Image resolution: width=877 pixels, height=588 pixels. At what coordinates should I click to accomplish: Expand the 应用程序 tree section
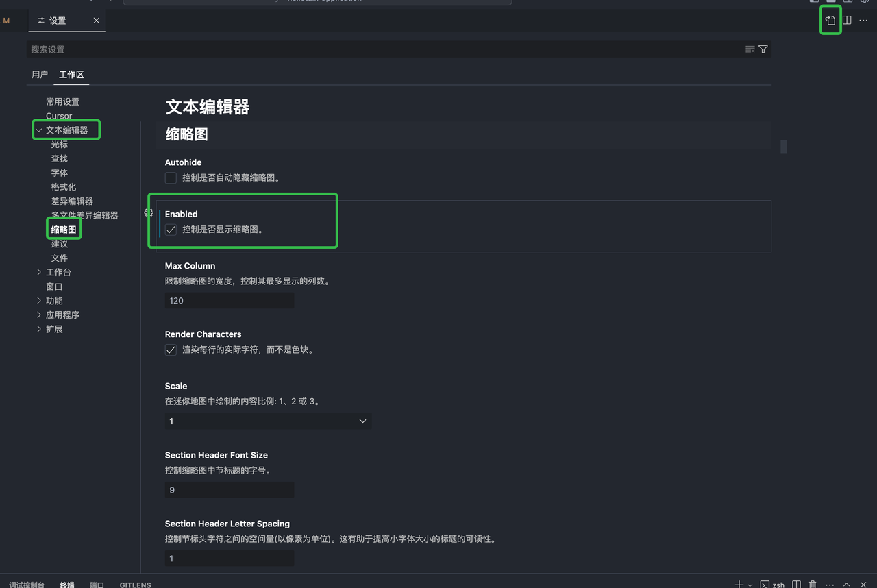click(39, 315)
